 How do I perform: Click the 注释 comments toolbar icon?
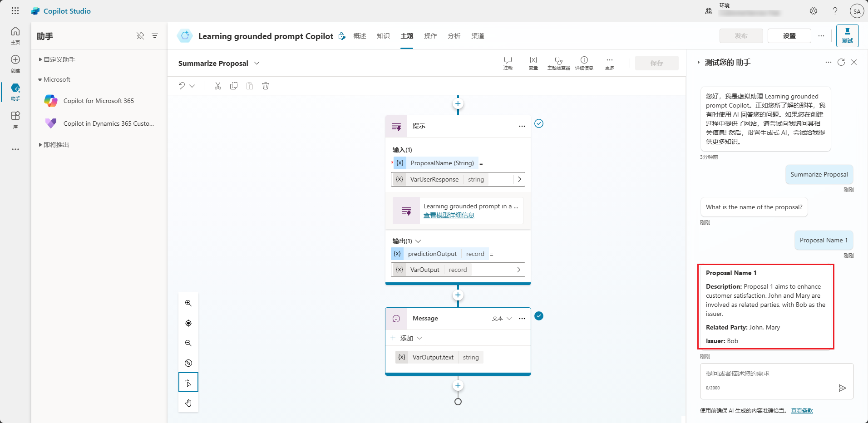pyautogui.click(x=508, y=63)
